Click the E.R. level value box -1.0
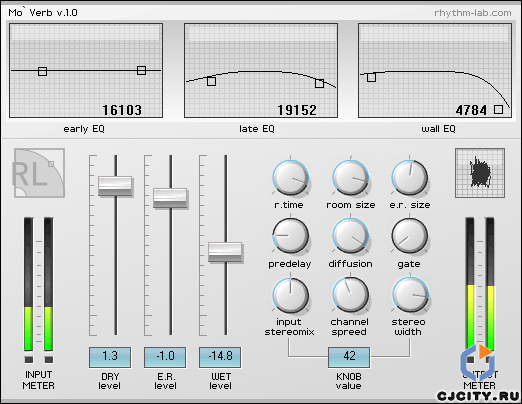Image resolution: width=522 pixels, height=404 pixels. click(x=165, y=357)
